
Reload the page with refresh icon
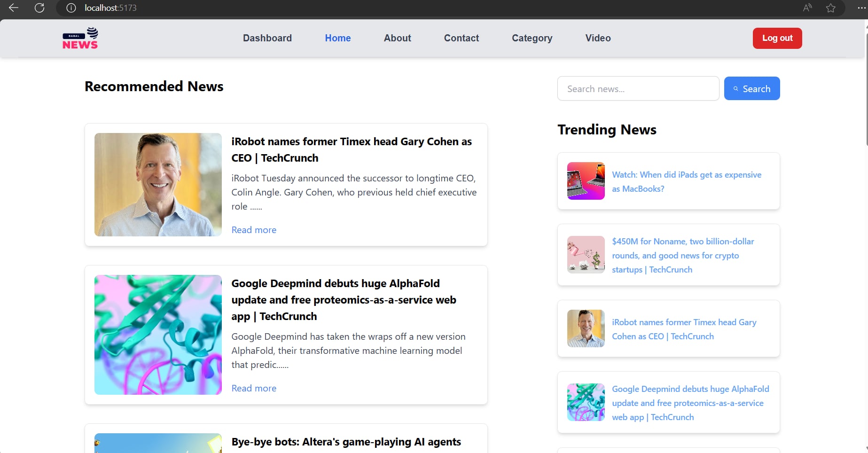pos(39,8)
